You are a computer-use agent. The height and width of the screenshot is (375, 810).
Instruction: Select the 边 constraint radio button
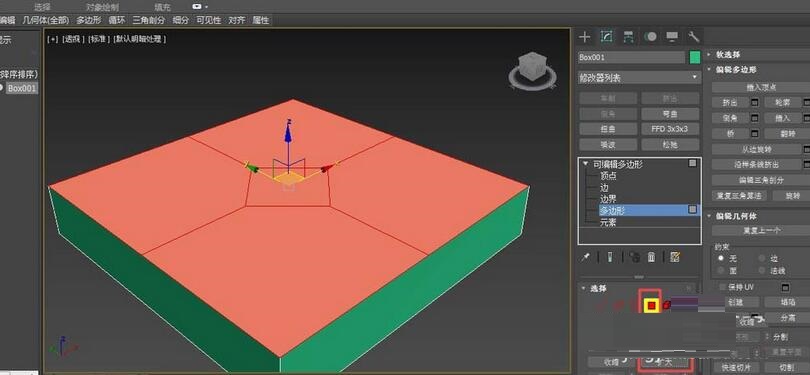(x=762, y=258)
